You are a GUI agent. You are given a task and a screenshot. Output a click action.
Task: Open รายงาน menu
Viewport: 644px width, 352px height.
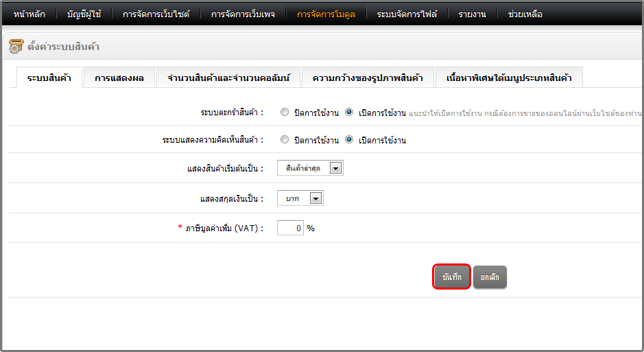[x=473, y=14]
